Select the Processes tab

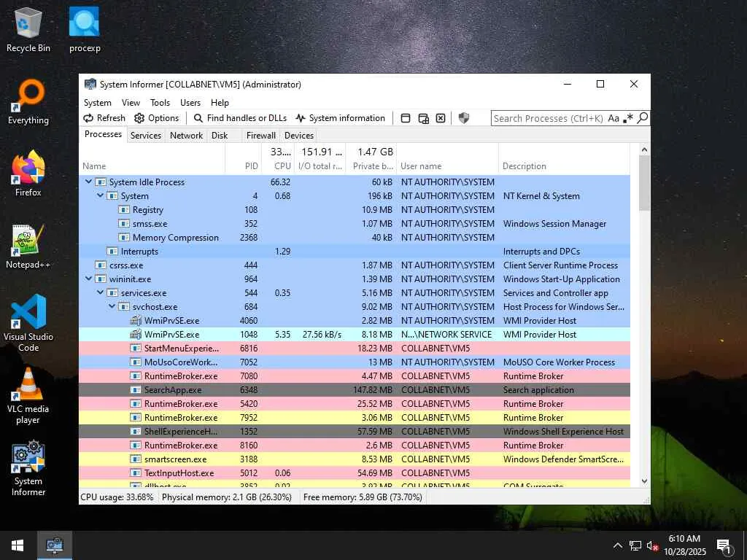click(x=103, y=134)
